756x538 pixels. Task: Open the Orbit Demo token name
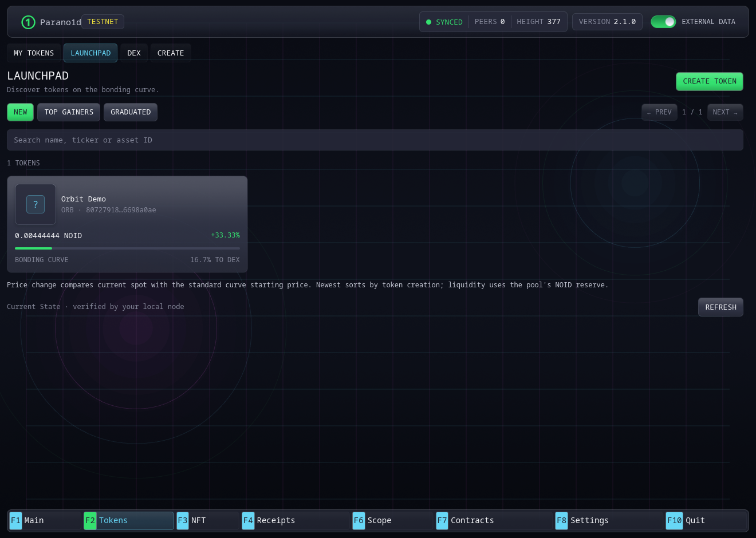[x=84, y=199]
